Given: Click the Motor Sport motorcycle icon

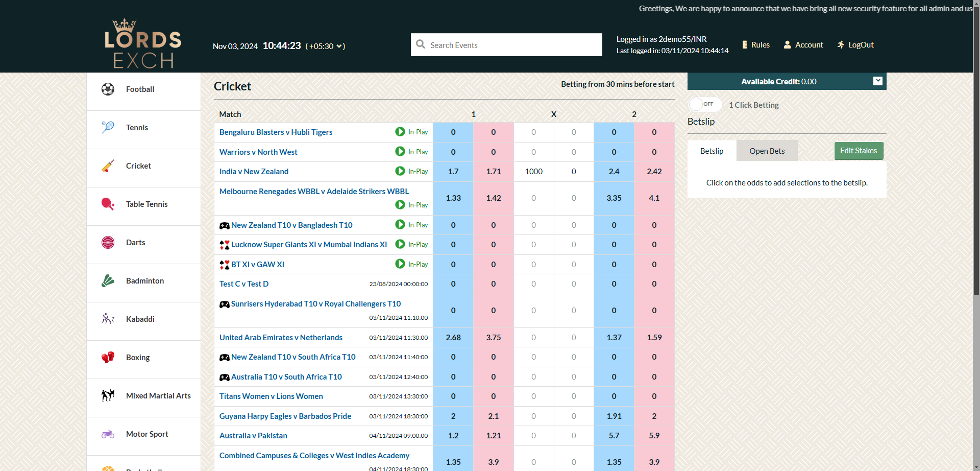Looking at the screenshot, I should point(108,434).
